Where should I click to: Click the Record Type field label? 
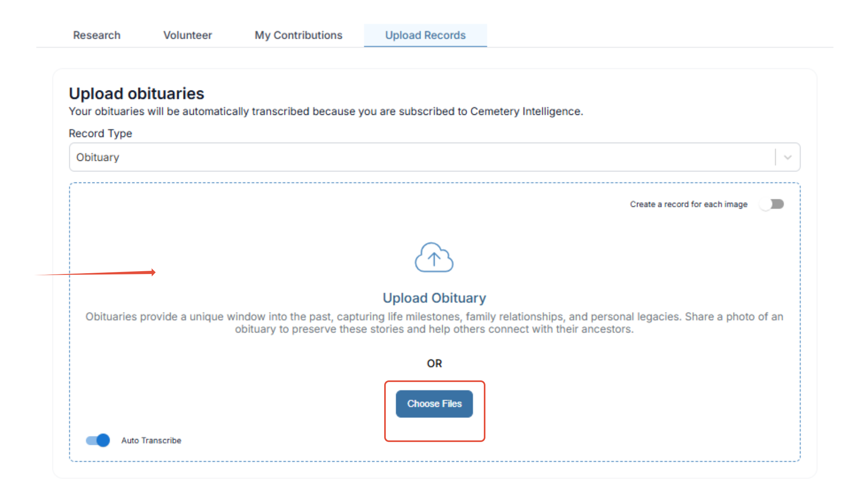[100, 133]
